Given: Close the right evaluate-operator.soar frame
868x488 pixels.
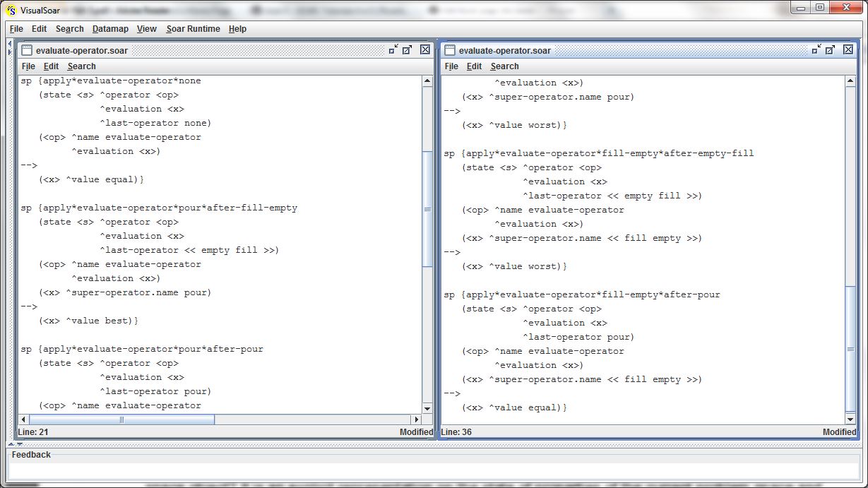Looking at the screenshot, I should pos(848,49).
